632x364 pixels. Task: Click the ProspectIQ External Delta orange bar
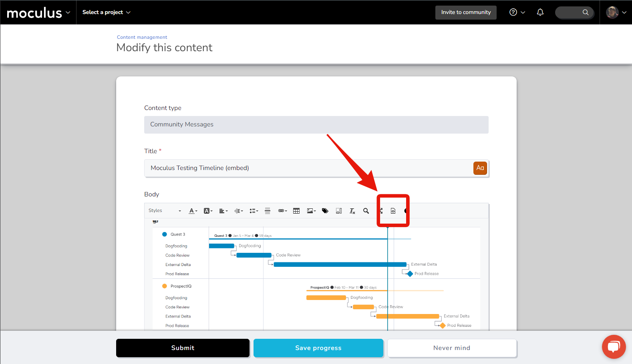pos(408,316)
